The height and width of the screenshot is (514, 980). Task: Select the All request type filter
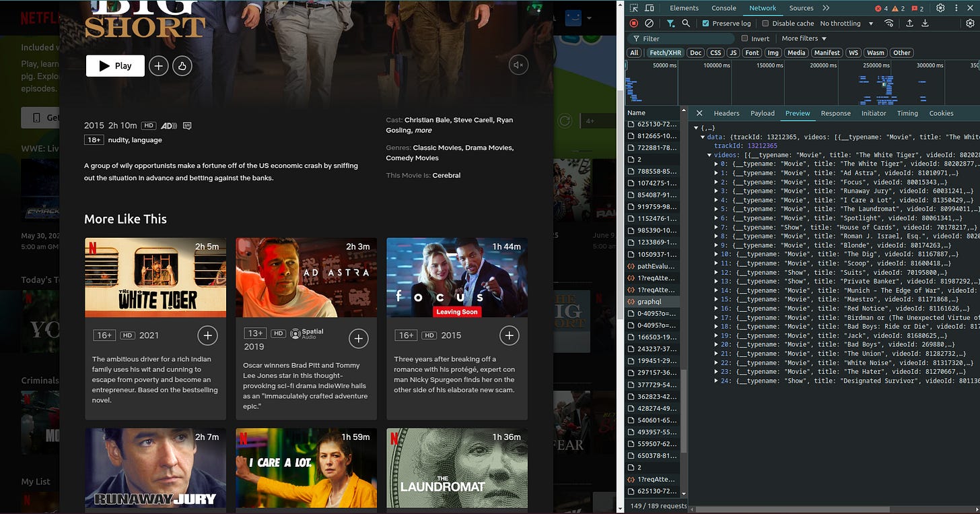pyautogui.click(x=634, y=53)
